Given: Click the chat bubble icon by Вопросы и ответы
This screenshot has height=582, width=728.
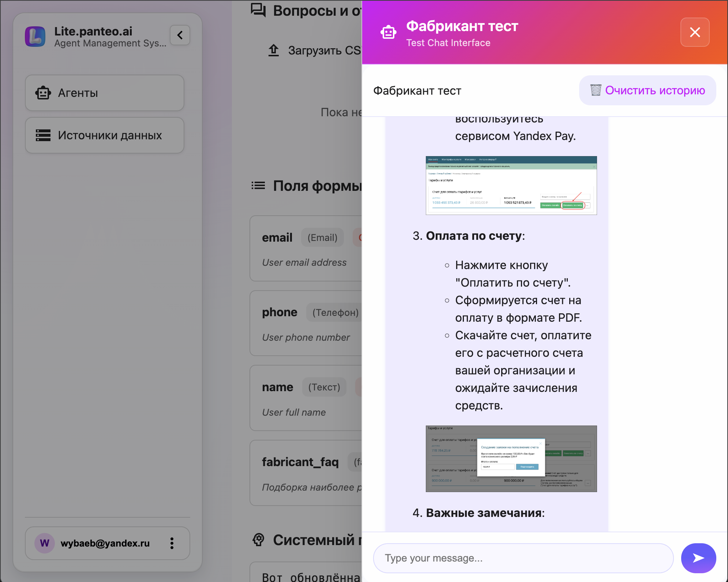Looking at the screenshot, I should 258,10.
